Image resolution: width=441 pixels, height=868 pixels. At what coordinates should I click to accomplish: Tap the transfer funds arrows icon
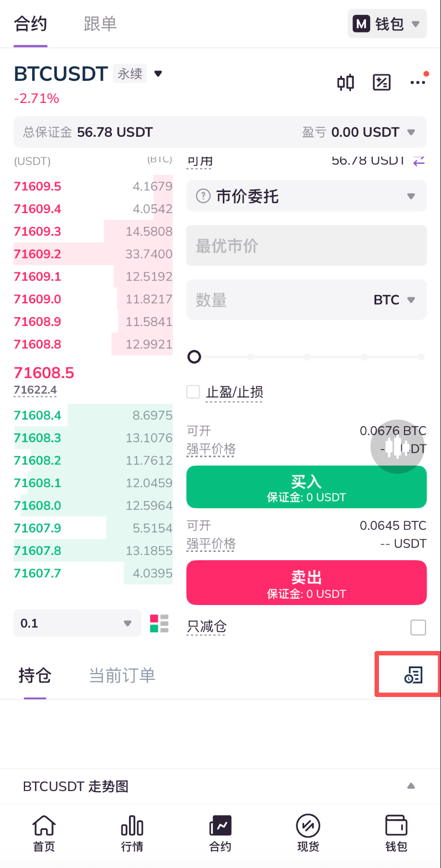pyautogui.click(x=419, y=161)
